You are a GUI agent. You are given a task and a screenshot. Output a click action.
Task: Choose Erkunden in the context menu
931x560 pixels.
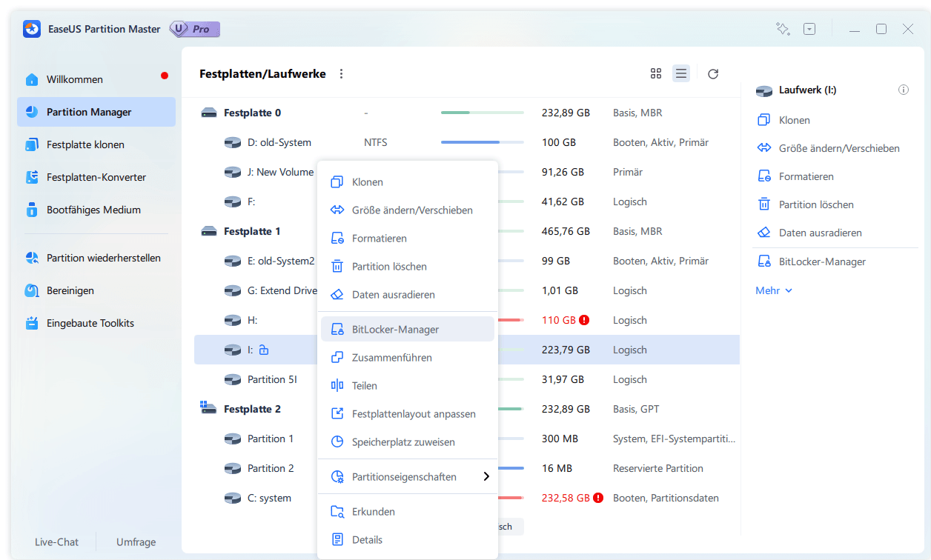pos(408,512)
